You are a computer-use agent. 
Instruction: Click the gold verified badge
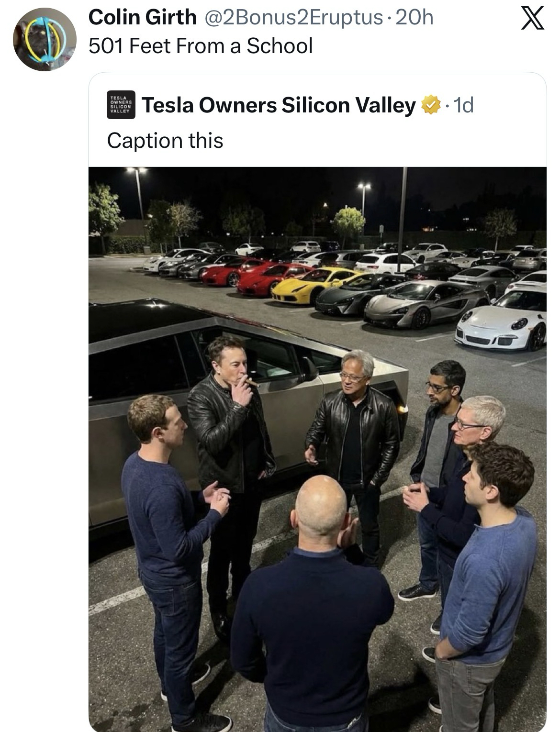(x=431, y=105)
